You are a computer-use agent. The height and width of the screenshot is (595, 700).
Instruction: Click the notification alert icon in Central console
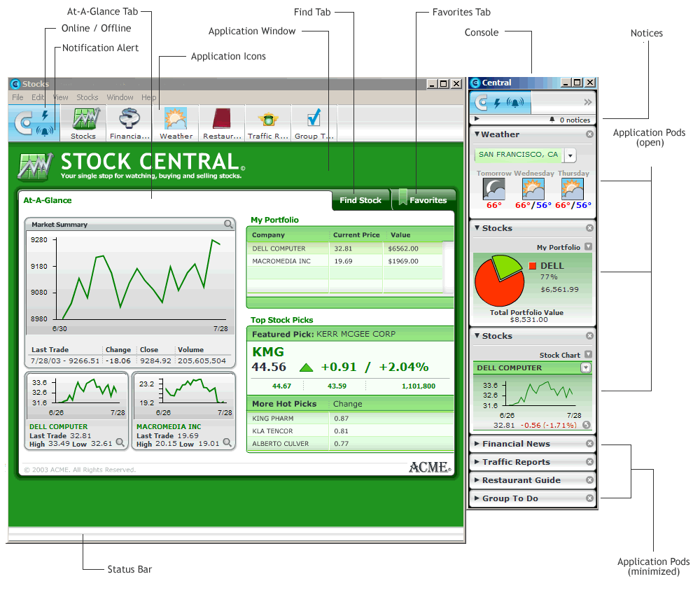514,103
